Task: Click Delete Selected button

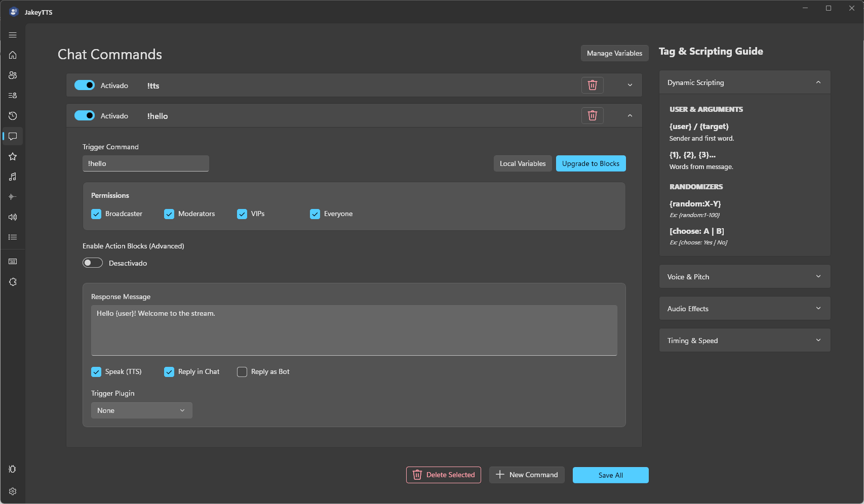Action: [x=444, y=475]
